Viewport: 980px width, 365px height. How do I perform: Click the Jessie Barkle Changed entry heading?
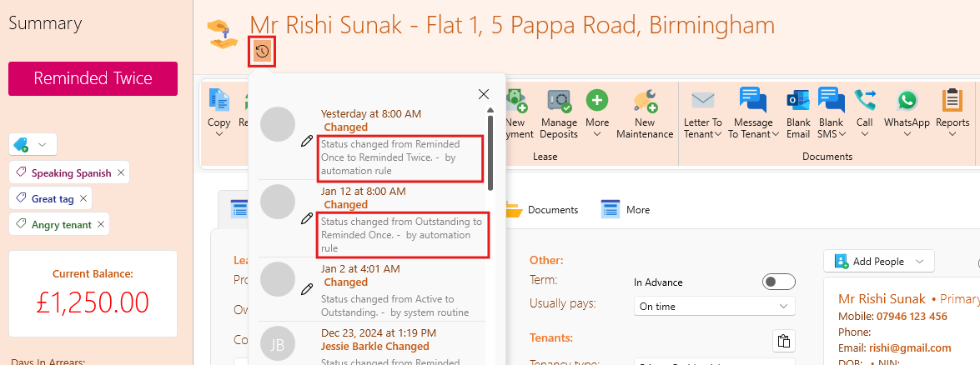pyautogui.click(x=375, y=347)
